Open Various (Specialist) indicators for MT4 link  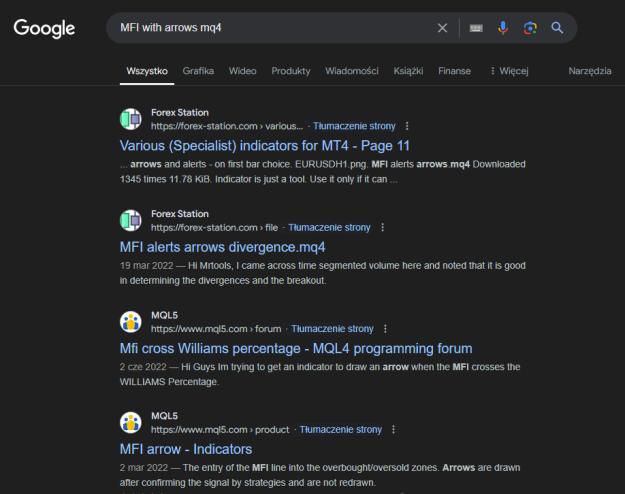click(x=265, y=146)
